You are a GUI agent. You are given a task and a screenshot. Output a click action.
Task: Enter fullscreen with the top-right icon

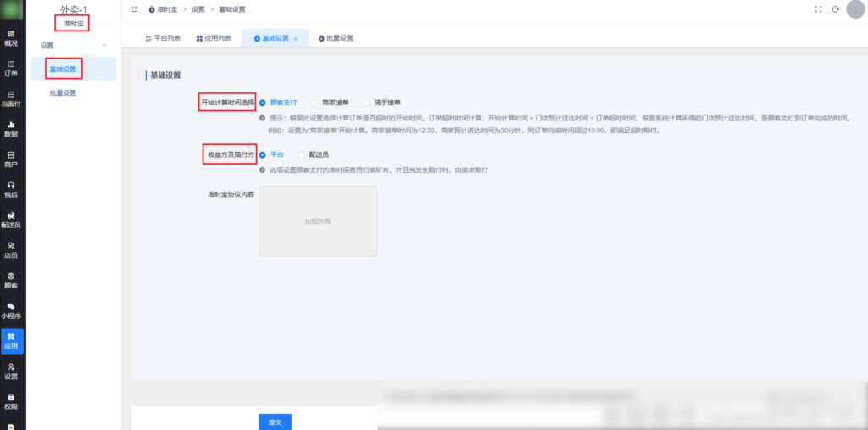[x=818, y=9]
